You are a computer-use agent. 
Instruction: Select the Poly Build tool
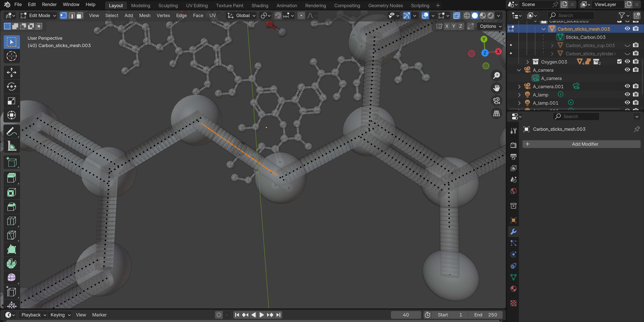(12, 250)
